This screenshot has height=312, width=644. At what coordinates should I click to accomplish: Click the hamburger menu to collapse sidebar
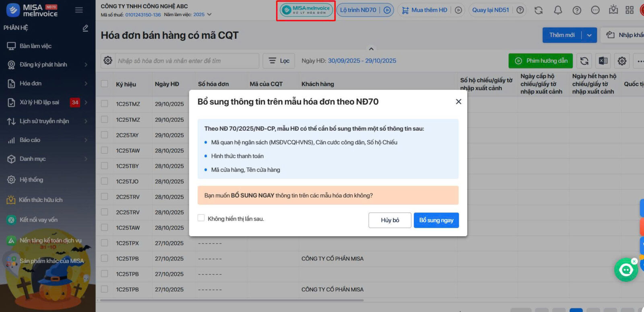pos(79,10)
